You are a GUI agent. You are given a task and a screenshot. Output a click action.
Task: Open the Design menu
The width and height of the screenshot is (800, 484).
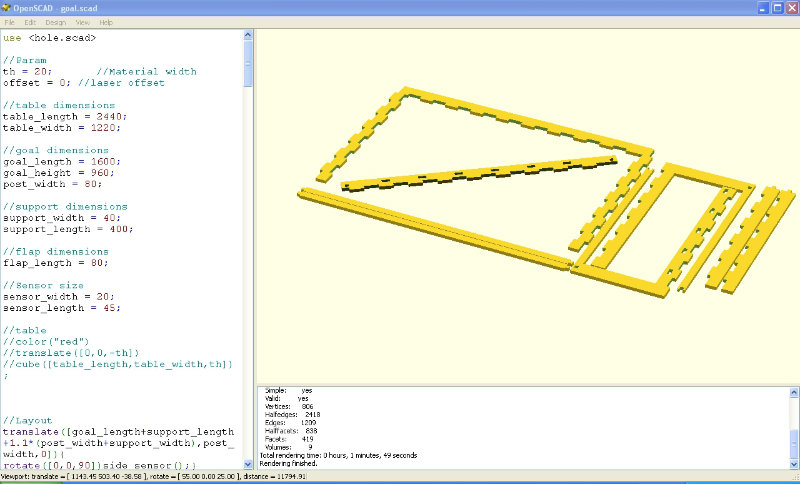click(55, 22)
